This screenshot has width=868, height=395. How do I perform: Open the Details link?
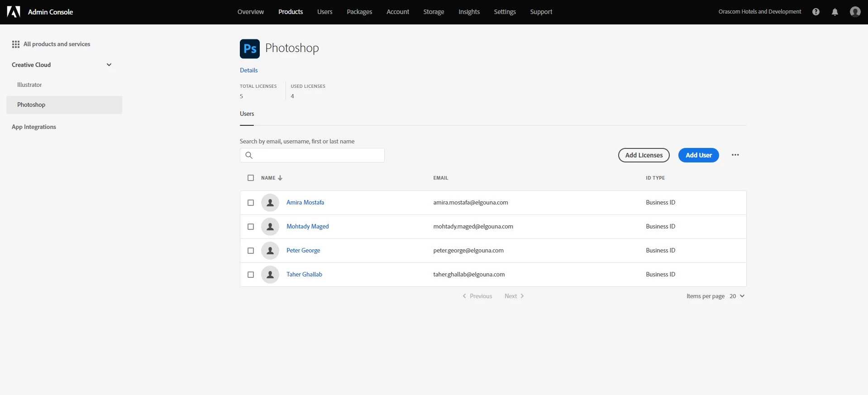pos(249,70)
